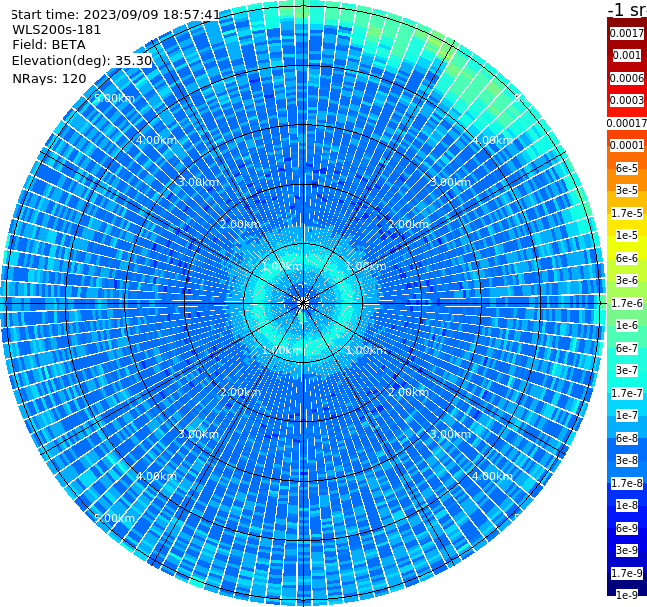Screen dimensions: 647x607
Task: Click the '0.0001' colorbar tick label
Action: tap(627, 145)
